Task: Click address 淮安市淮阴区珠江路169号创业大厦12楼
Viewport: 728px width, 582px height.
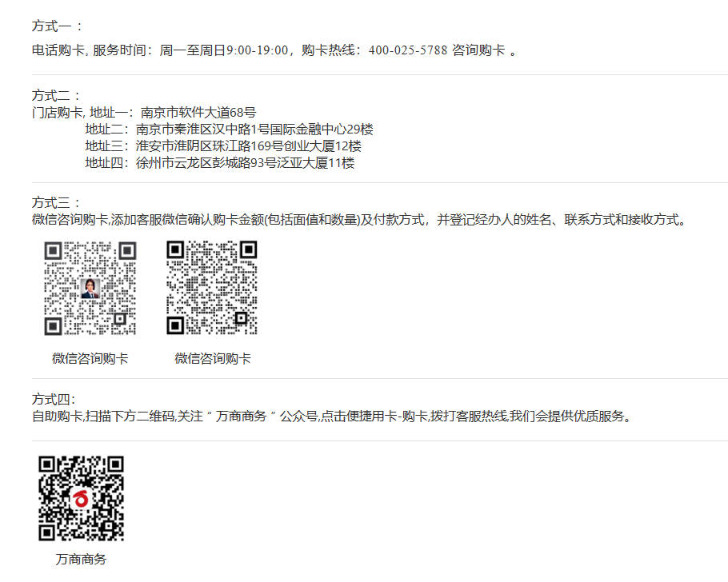Action: coord(248,145)
